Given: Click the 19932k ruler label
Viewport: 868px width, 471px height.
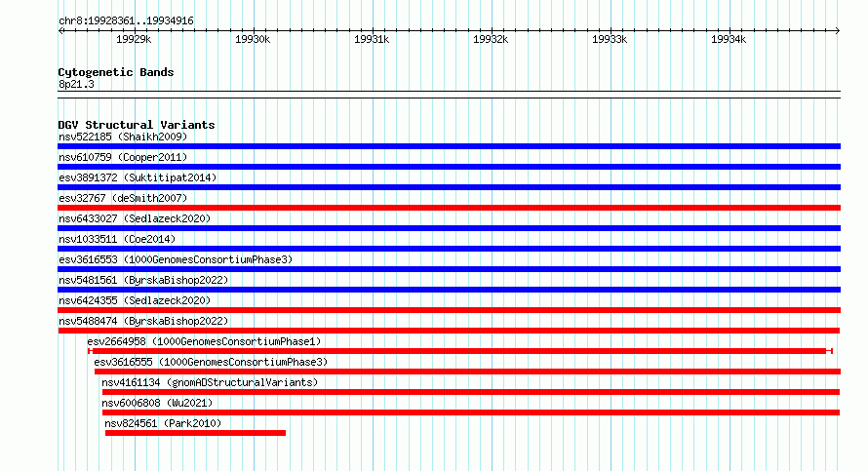Looking at the screenshot, I should pyautogui.click(x=491, y=39).
